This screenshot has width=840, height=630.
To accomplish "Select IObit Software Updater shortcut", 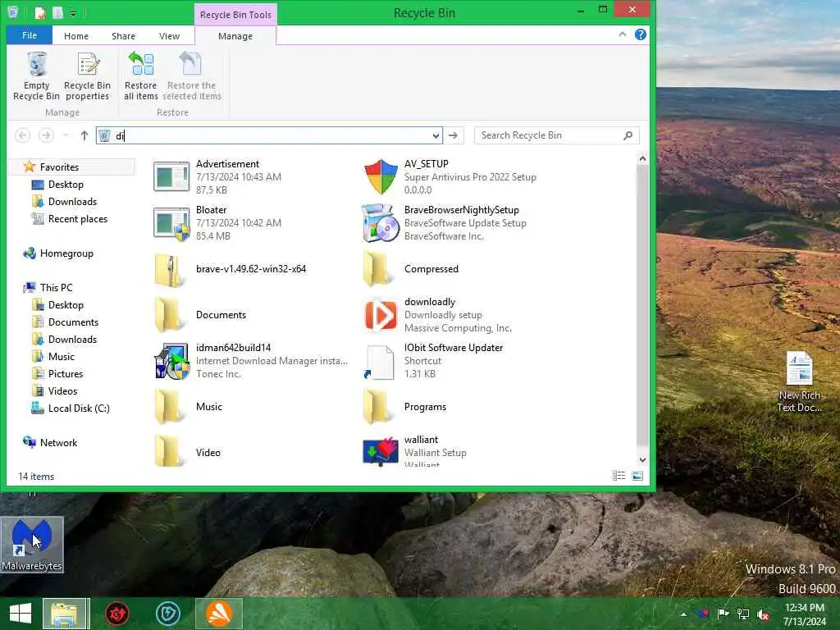I will (x=381, y=362).
